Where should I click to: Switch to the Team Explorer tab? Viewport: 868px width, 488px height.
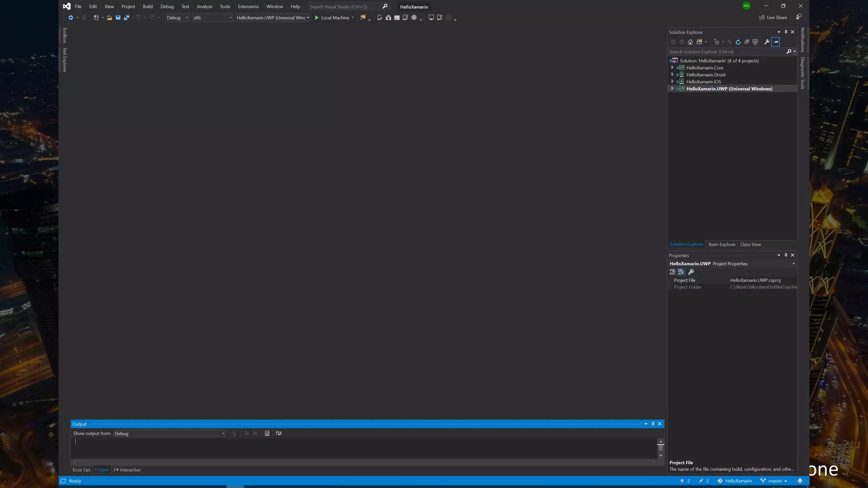pos(721,244)
